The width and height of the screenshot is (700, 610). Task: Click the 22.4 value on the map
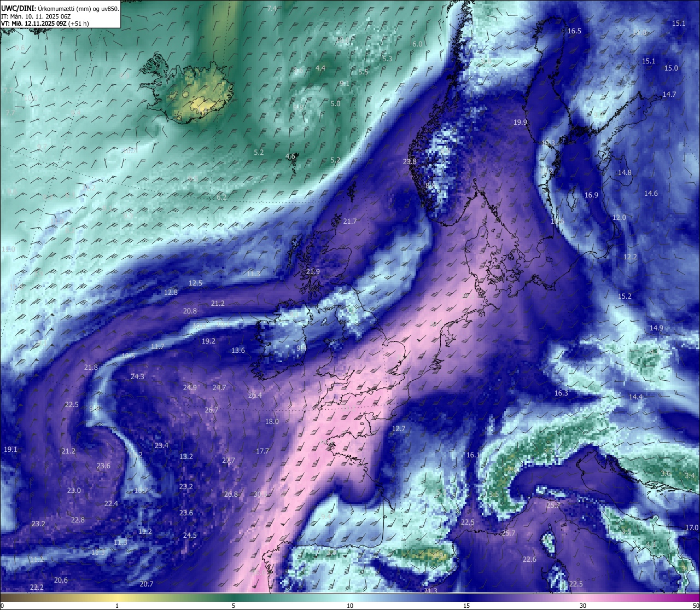(111, 504)
